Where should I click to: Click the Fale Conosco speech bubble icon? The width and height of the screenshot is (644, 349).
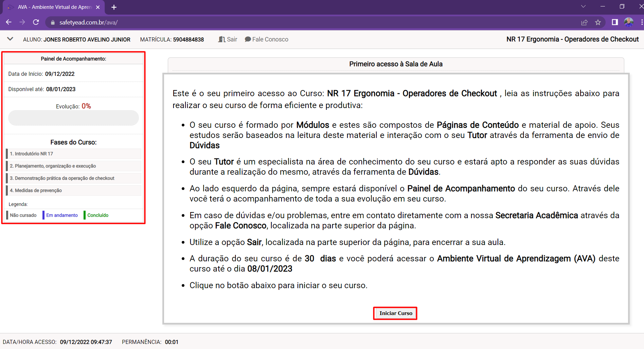click(x=248, y=39)
